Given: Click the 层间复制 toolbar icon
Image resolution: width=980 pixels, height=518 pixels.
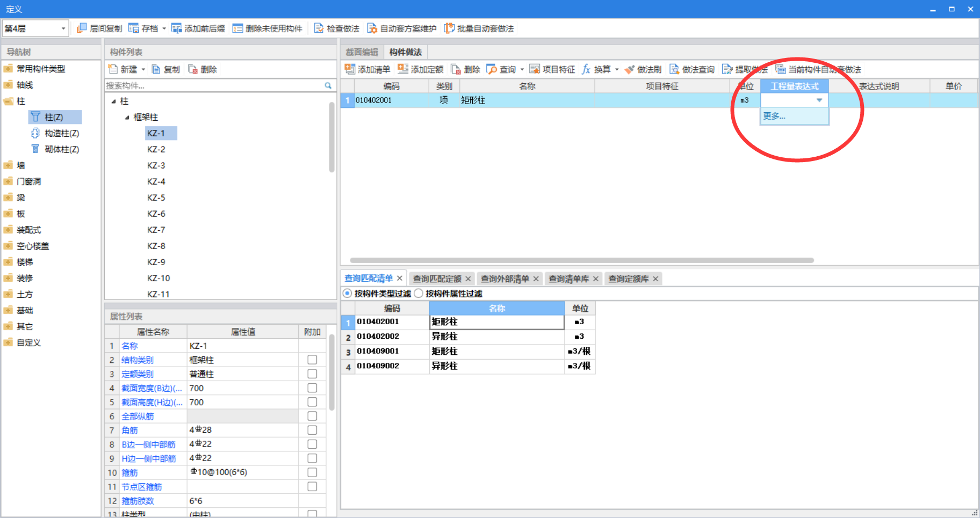Looking at the screenshot, I should click(x=82, y=28).
